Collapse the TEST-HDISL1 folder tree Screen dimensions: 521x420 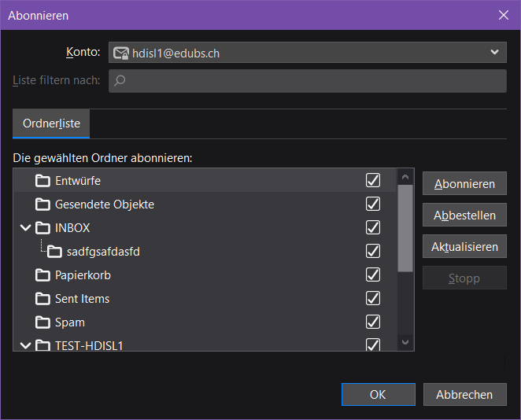pyautogui.click(x=25, y=345)
